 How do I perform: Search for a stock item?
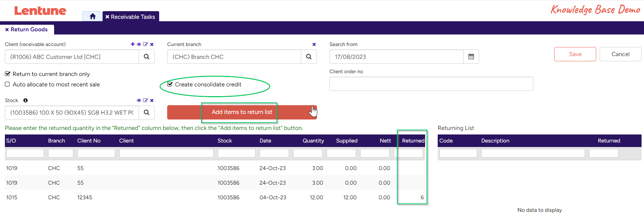click(x=147, y=112)
